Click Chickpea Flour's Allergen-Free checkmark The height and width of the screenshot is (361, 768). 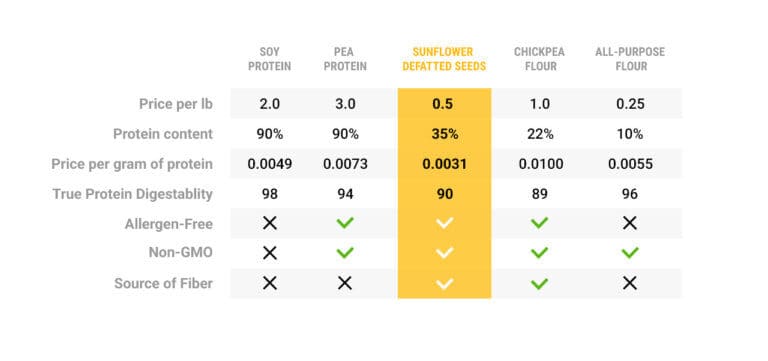[x=539, y=223]
